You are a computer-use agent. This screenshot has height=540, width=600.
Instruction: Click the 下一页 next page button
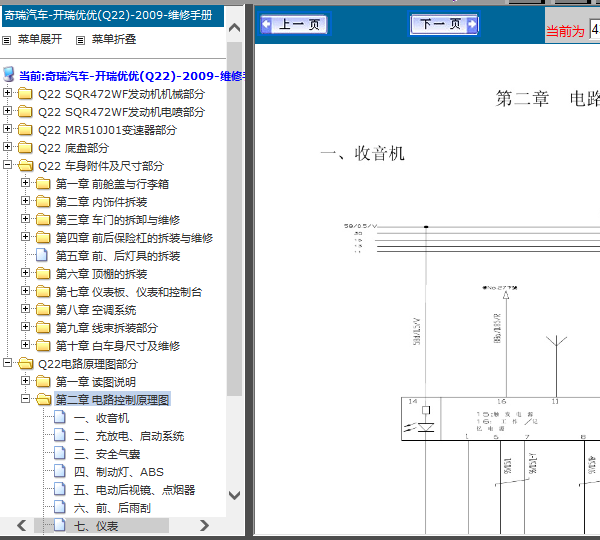444,24
